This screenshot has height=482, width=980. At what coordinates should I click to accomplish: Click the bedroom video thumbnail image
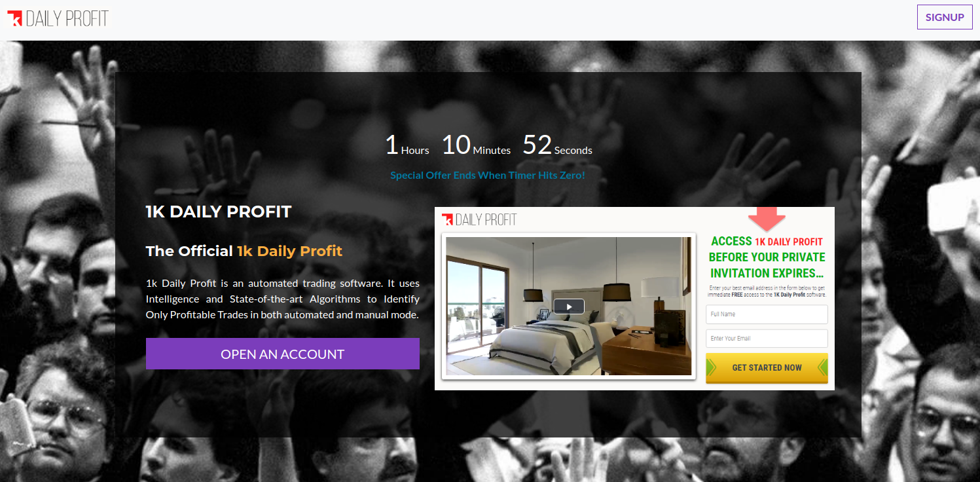[568, 306]
